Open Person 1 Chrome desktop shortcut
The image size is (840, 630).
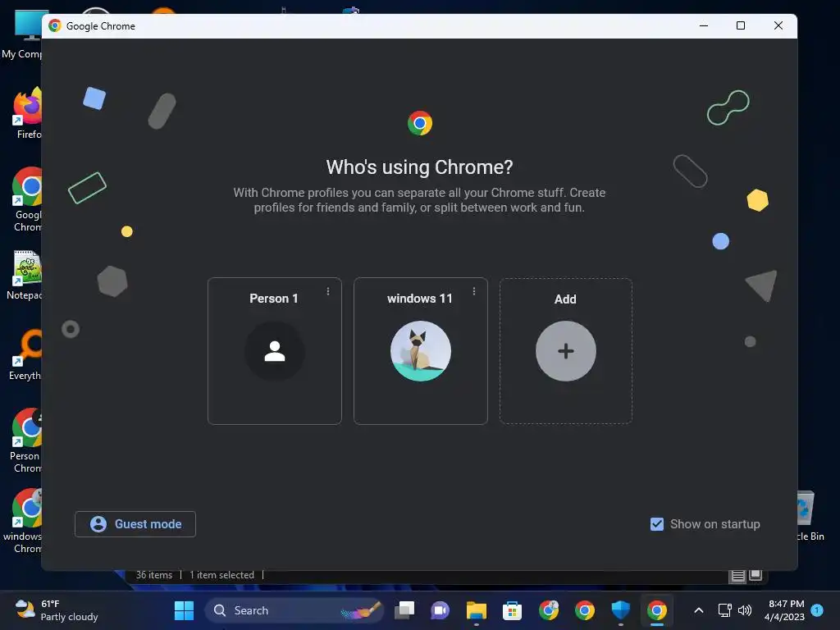25,441
